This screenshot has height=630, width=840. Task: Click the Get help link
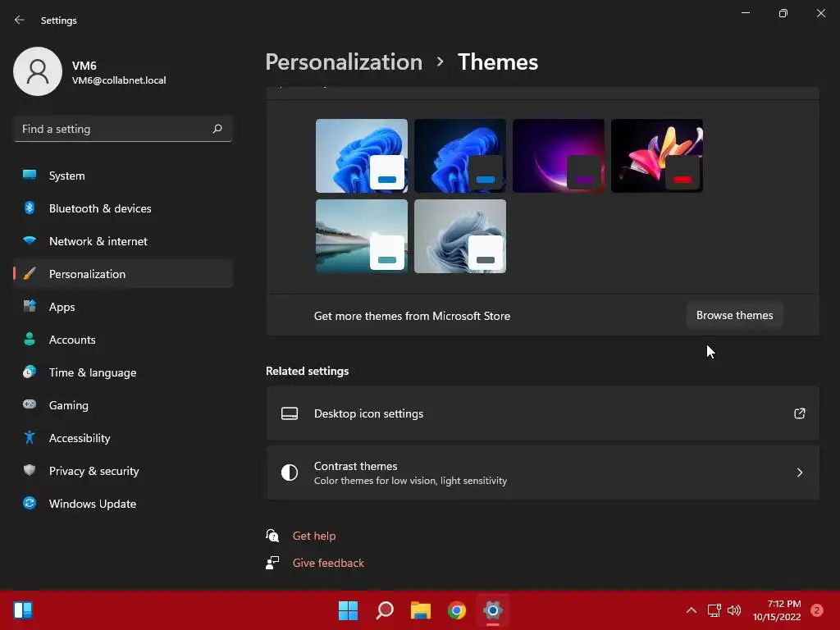[x=314, y=536]
